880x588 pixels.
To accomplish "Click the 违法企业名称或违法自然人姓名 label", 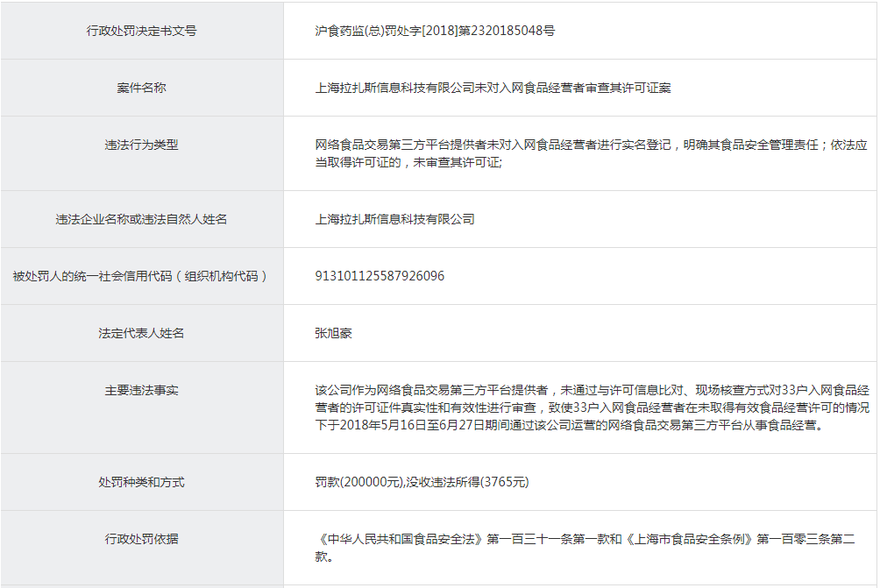I will [141, 219].
